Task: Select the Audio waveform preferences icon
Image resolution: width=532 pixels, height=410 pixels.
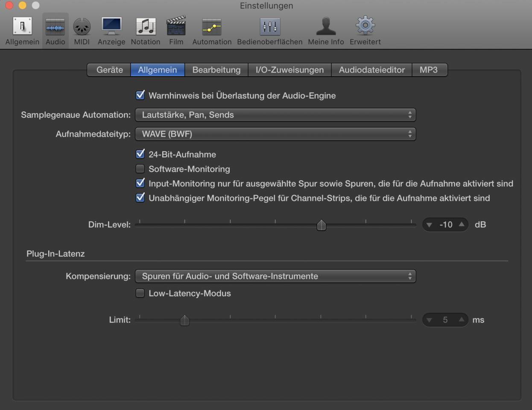Action: 56,26
